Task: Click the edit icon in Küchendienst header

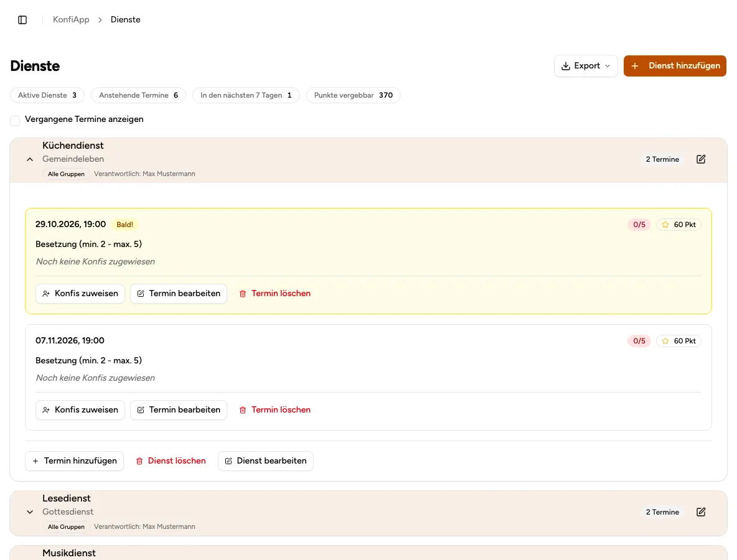Action: tap(701, 159)
